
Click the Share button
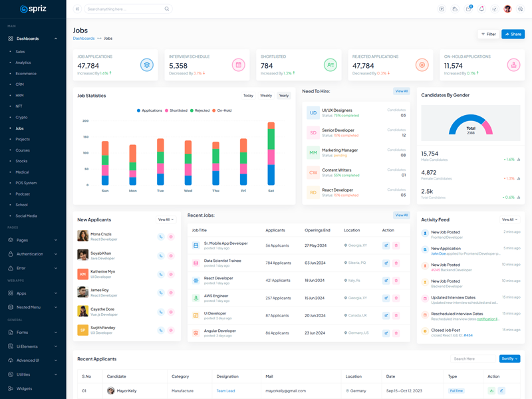pos(513,34)
